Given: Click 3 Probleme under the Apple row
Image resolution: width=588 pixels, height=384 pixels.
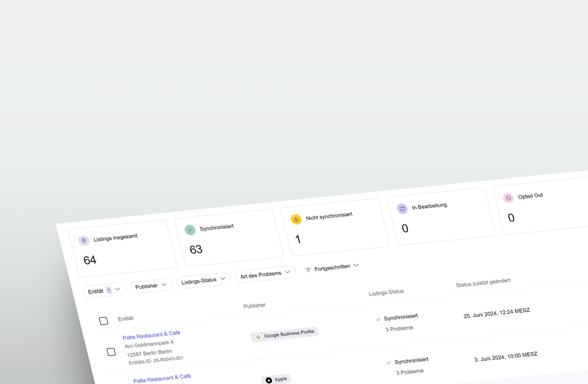Looking at the screenshot, I should tap(410, 372).
